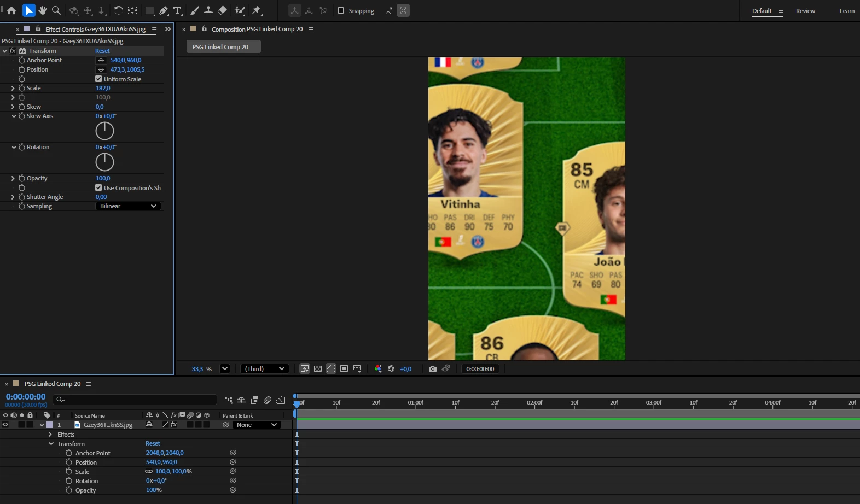
Task: Open the Parent None dropdown
Action: [x=257, y=425]
